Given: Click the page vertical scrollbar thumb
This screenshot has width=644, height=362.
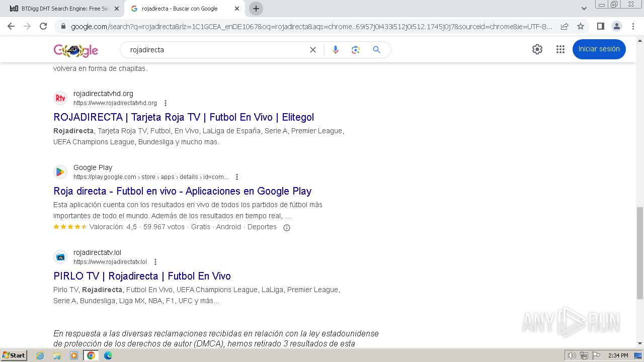Looking at the screenshot, I should (640, 252).
